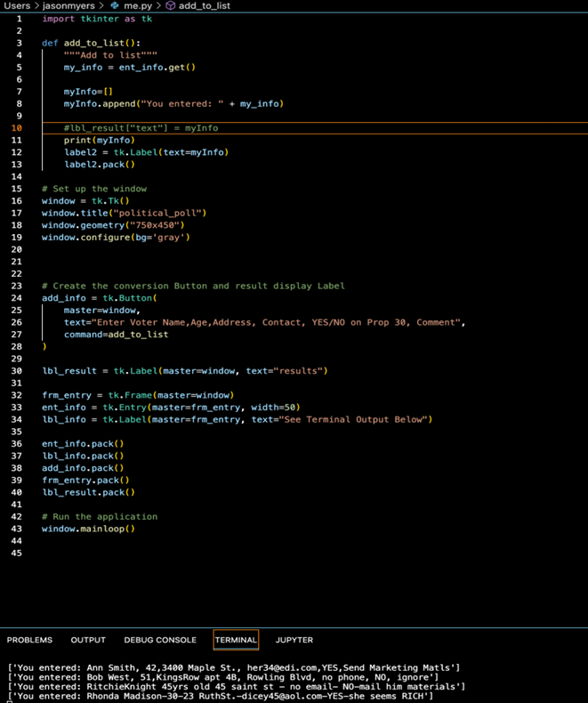This screenshot has width=588, height=703.
Task: Click the 'def add_to_list():' line
Action: click(x=91, y=43)
